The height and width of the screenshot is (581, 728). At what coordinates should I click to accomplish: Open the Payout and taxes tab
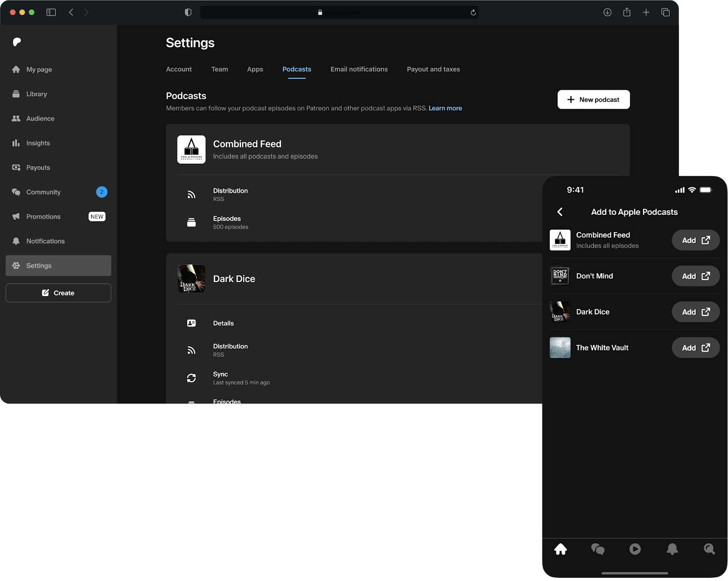(433, 69)
